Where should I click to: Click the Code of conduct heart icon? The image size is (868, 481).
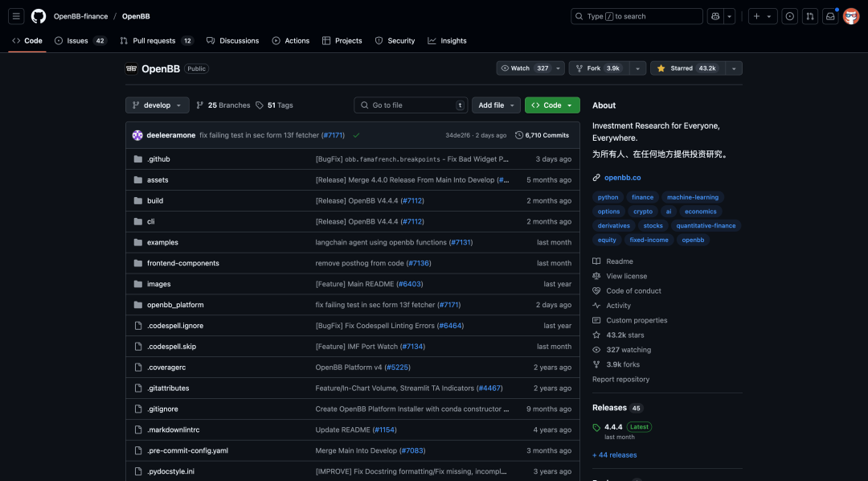pos(596,291)
